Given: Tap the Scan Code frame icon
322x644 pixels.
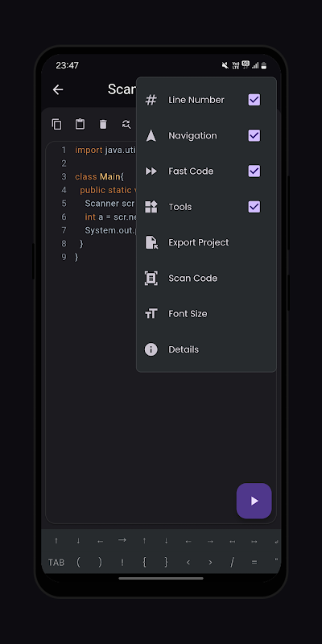Looking at the screenshot, I should [x=151, y=278].
